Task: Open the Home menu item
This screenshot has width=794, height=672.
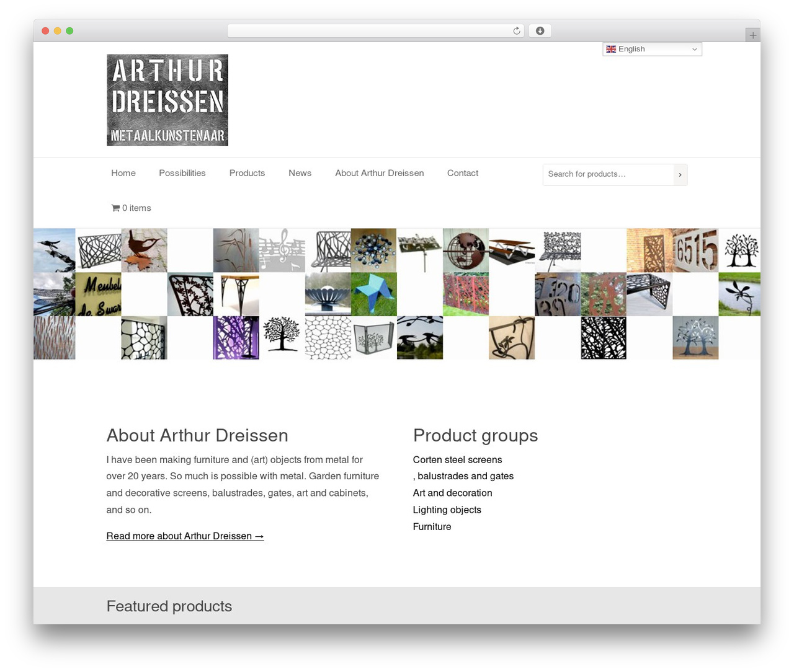Action: point(123,173)
